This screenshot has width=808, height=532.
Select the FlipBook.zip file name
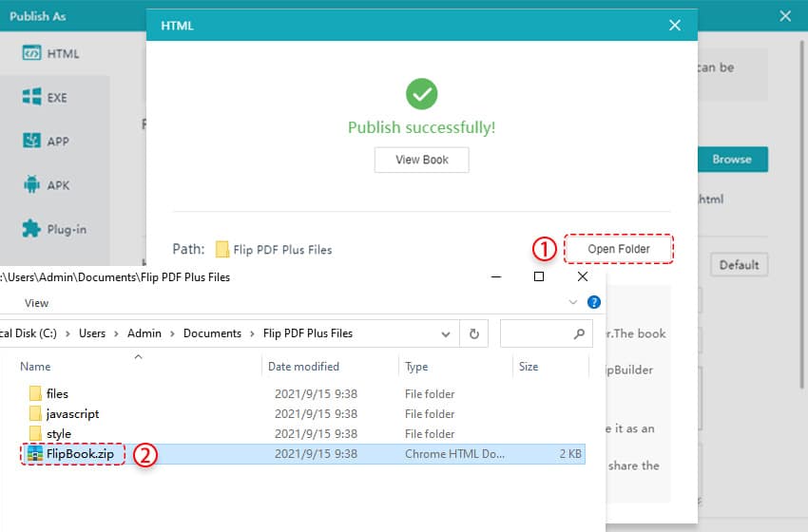(x=80, y=454)
